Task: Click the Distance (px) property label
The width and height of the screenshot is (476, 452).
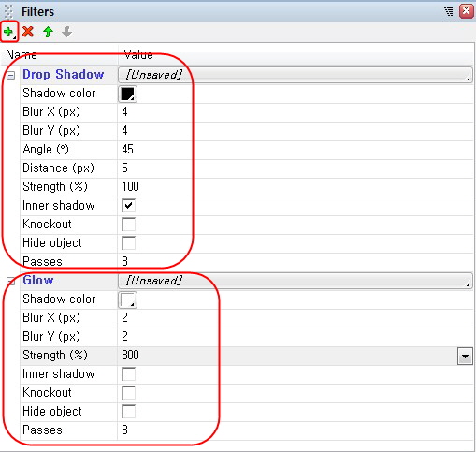Action: point(58,168)
